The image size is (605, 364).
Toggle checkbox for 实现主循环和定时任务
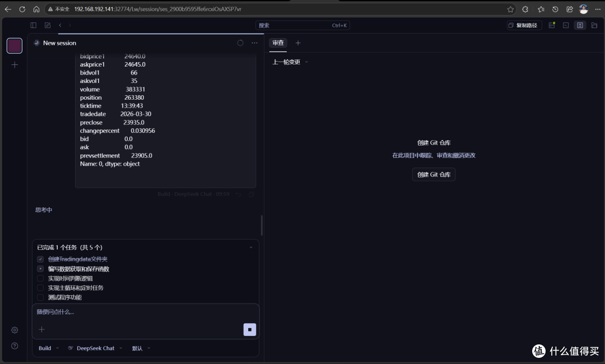[40, 288]
